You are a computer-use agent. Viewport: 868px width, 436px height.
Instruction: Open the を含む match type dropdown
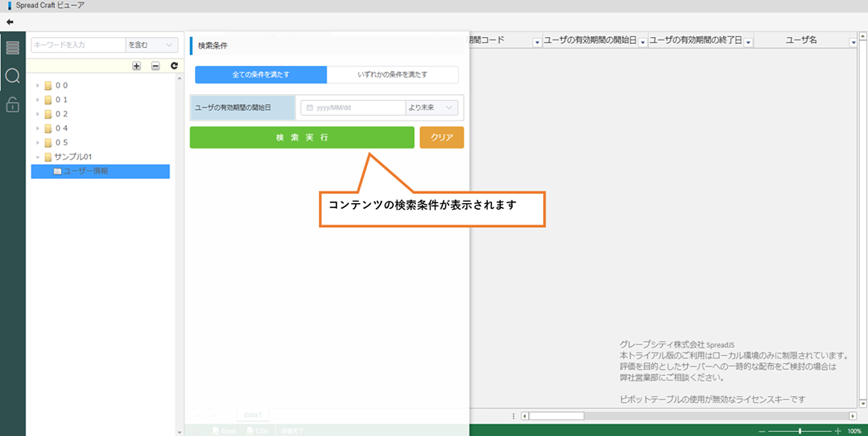click(151, 45)
